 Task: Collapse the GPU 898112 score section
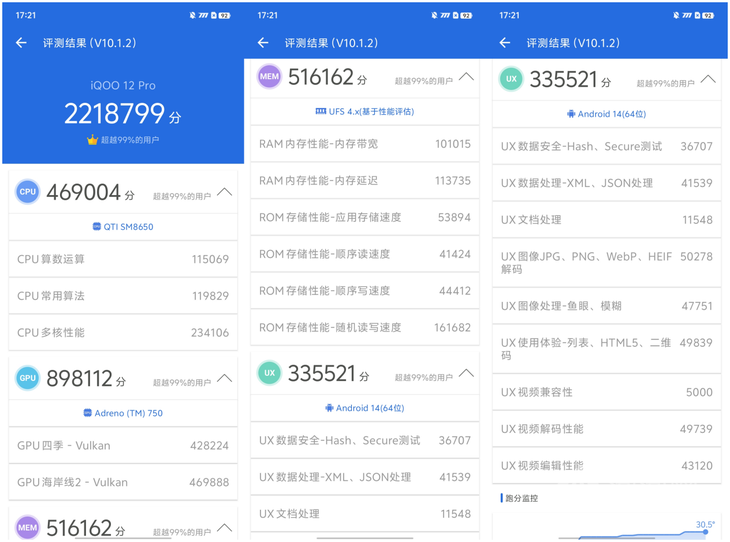tap(224, 378)
